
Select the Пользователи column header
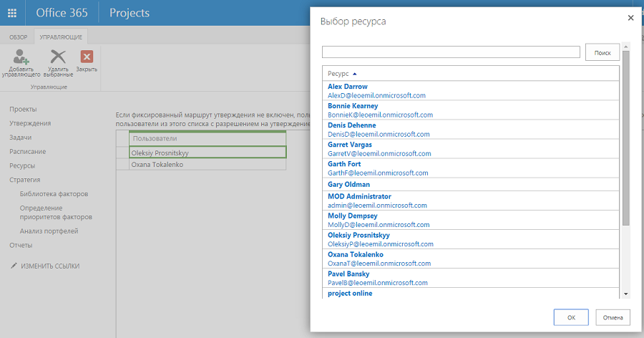(x=208, y=139)
